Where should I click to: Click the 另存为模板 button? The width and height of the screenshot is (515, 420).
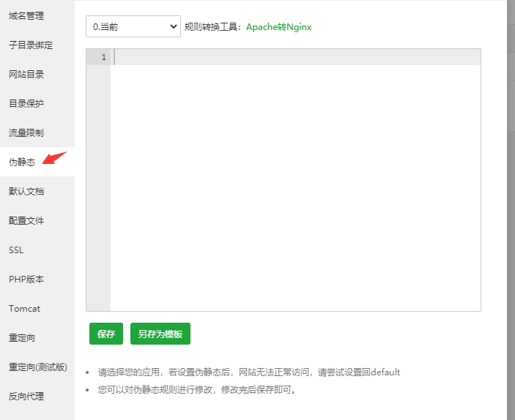[x=160, y=334]
